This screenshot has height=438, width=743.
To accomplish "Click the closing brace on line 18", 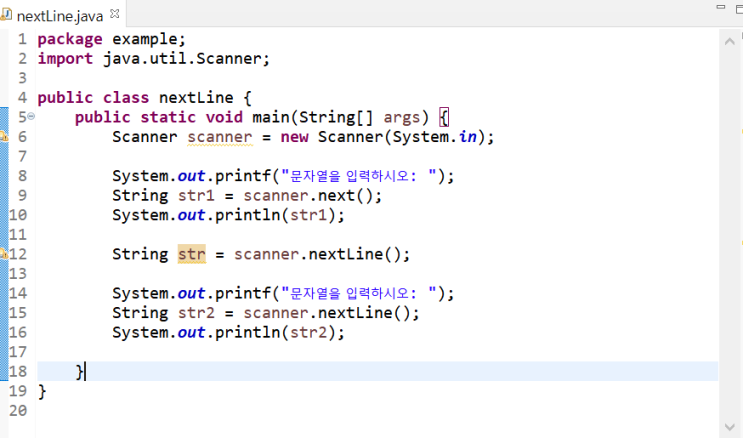I will tap(80, 372).
